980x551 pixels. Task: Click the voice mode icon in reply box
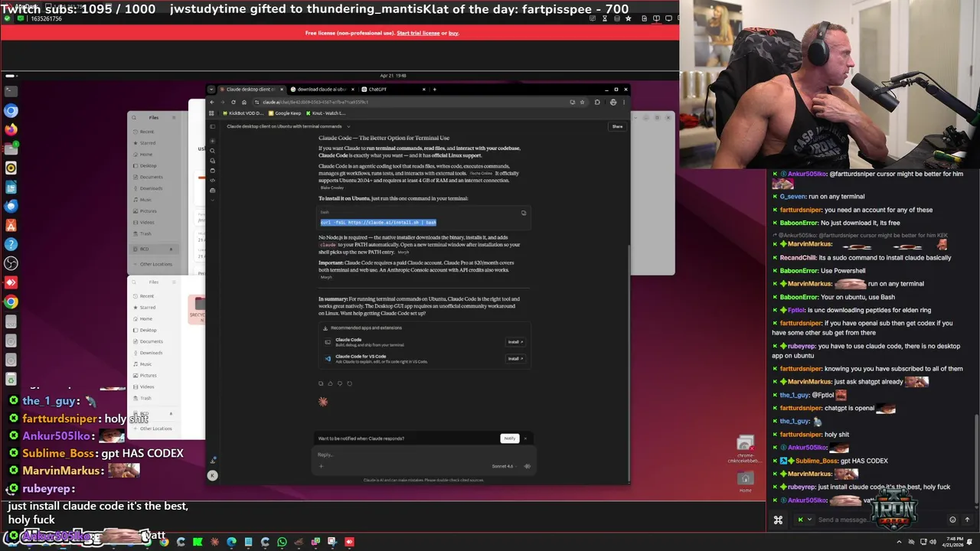(x=527, y=466)
